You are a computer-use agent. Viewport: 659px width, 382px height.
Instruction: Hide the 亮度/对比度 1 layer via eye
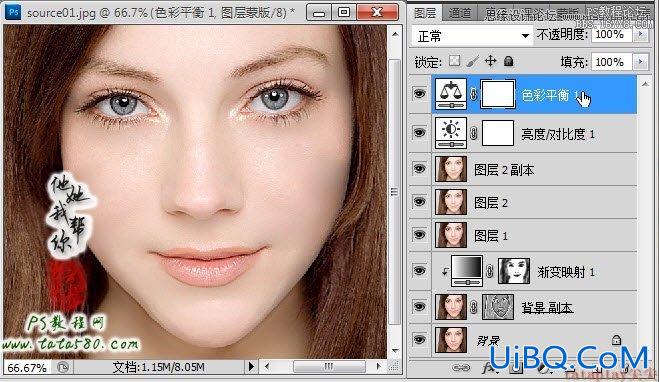[419, 133]
